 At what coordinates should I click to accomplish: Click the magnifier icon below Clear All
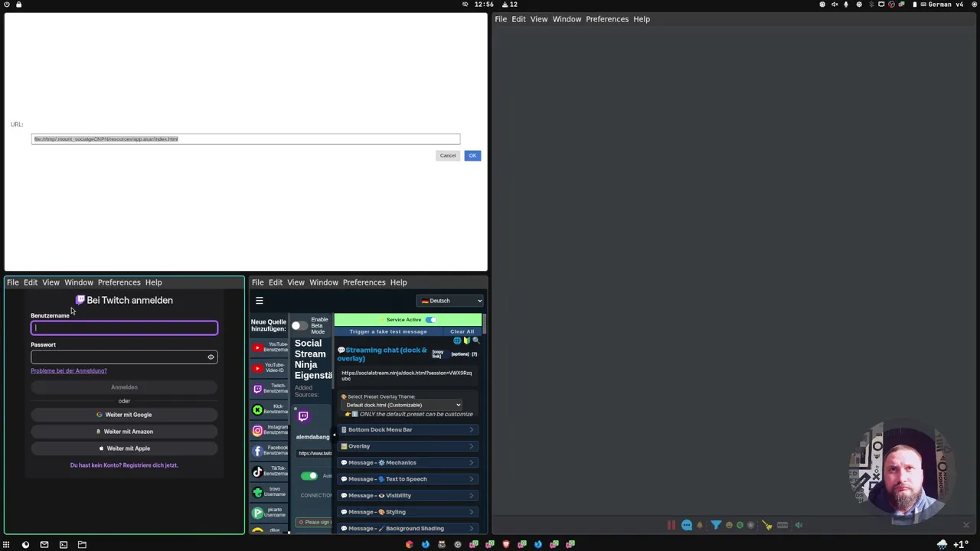coord(476,341)
